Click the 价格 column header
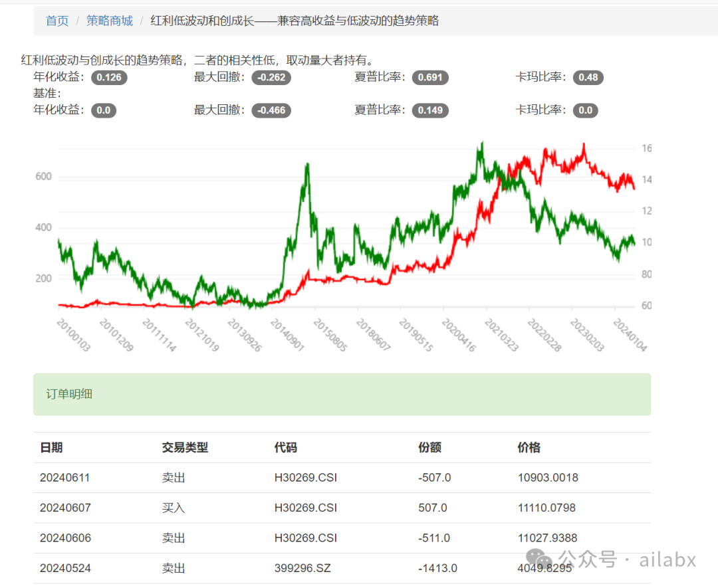The width and height of the screenshot is (718, 588). point(529,447)
